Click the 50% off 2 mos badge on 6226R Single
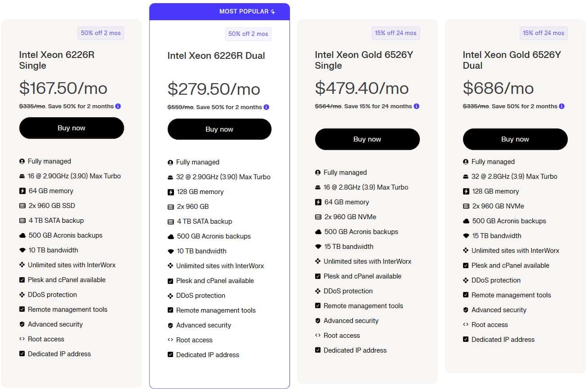Screen dimensions: 588x389 click(x=101, y=33)
